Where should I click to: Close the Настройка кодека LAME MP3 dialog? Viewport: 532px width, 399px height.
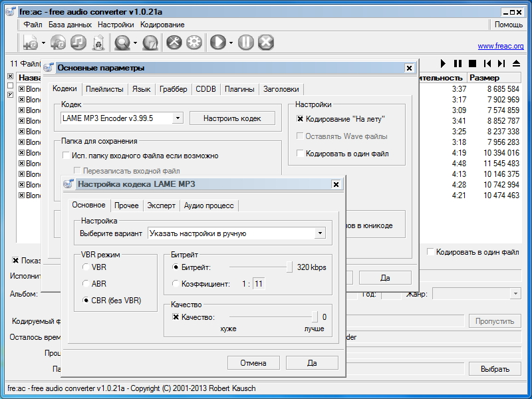(x=336, y=184)
